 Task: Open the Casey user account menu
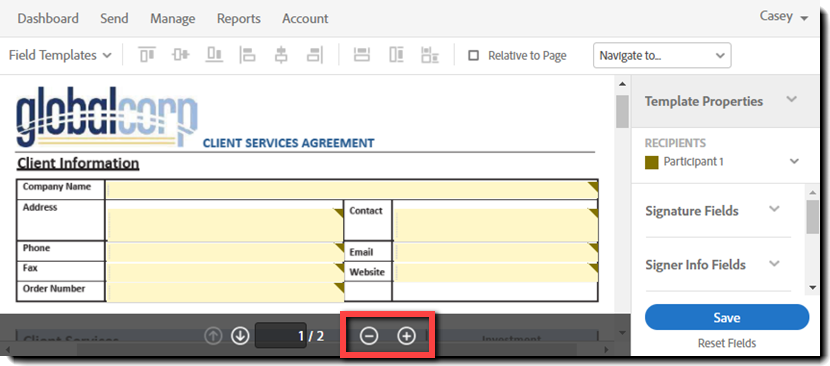pyautogui.click(x=784, y=17)
